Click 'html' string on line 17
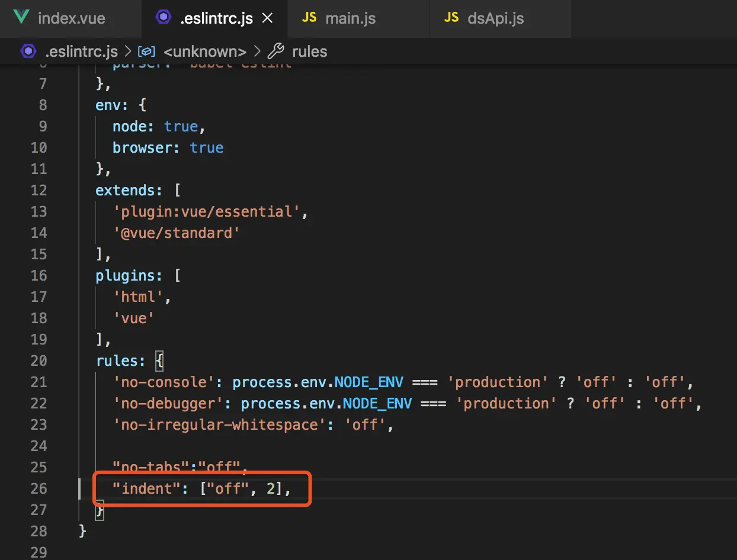This screenshot has height=560, width=737. 138,297
